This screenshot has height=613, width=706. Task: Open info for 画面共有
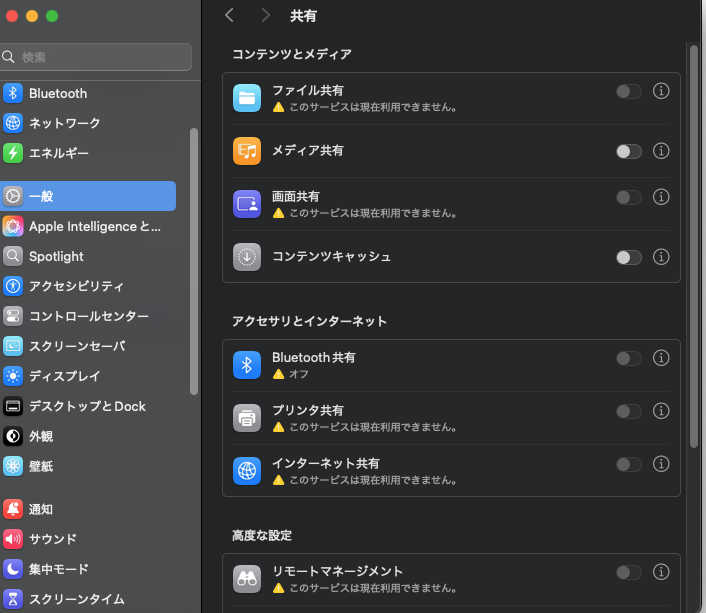[x=661, y=197]
